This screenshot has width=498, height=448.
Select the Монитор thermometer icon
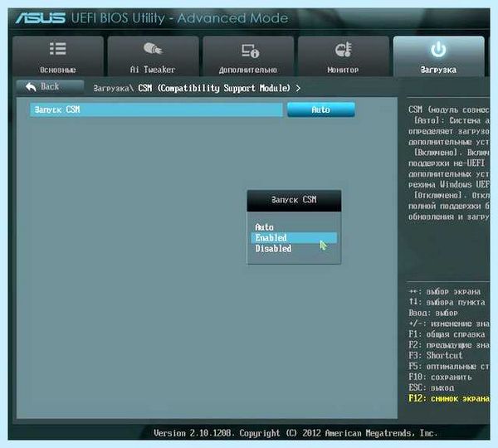point(344,50)
